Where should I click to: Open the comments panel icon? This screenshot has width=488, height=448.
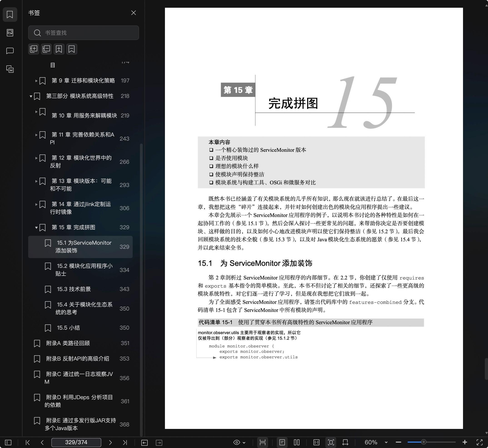[x=10, y=51]
